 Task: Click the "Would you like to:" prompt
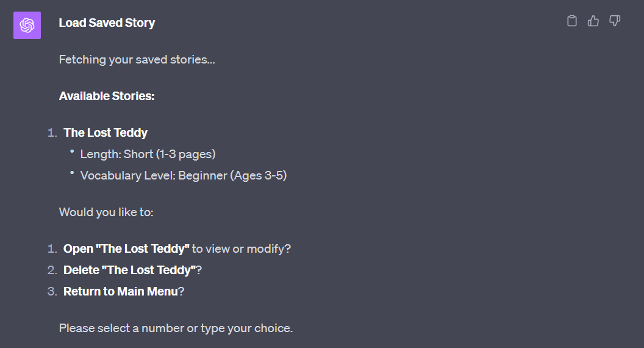106,212
